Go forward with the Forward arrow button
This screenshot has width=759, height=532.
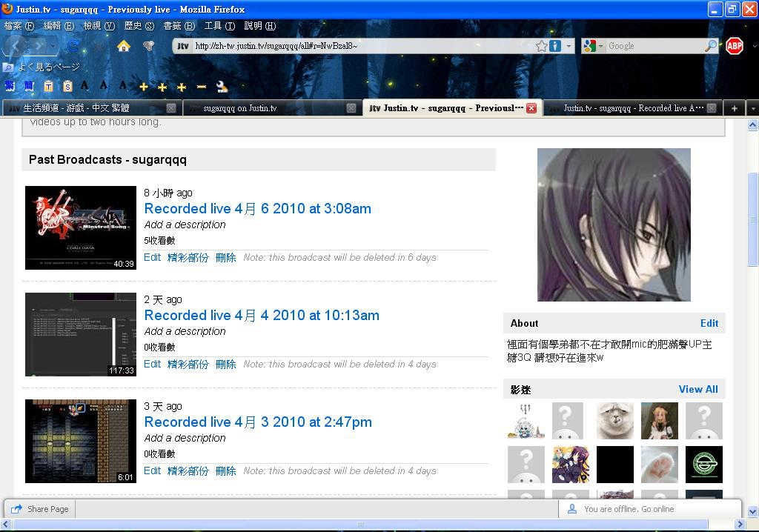[x=39, y=46]
